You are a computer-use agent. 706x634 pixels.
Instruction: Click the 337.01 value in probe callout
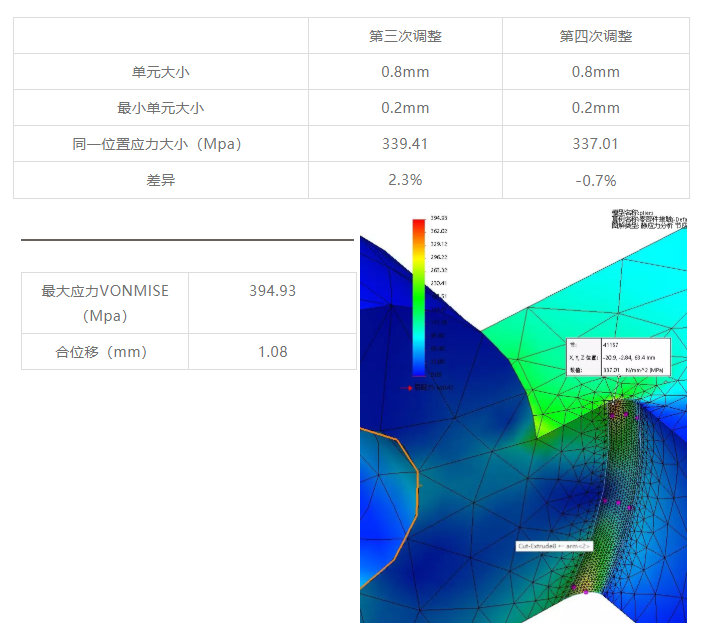(x=609, y=370)
